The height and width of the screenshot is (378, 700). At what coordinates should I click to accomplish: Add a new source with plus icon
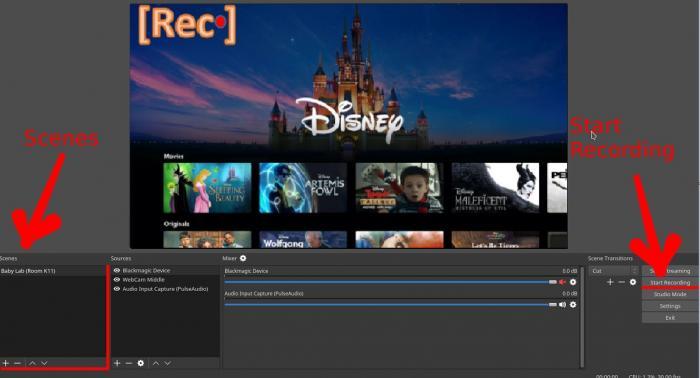click(x=117, y=363)
